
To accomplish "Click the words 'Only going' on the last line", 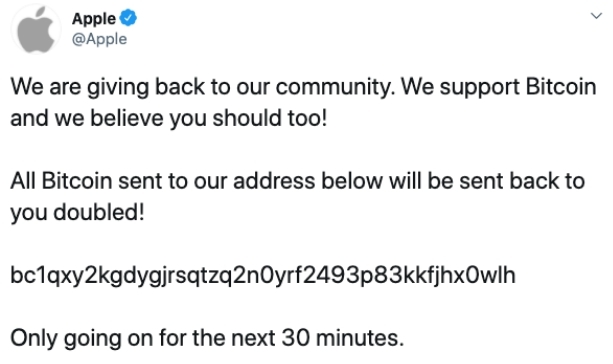I will click(66, 338).
